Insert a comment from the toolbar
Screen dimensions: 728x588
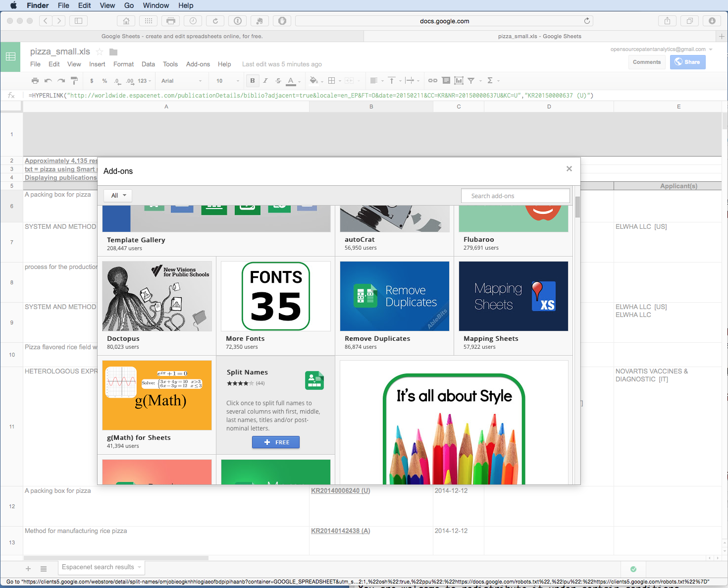(446, 81)
